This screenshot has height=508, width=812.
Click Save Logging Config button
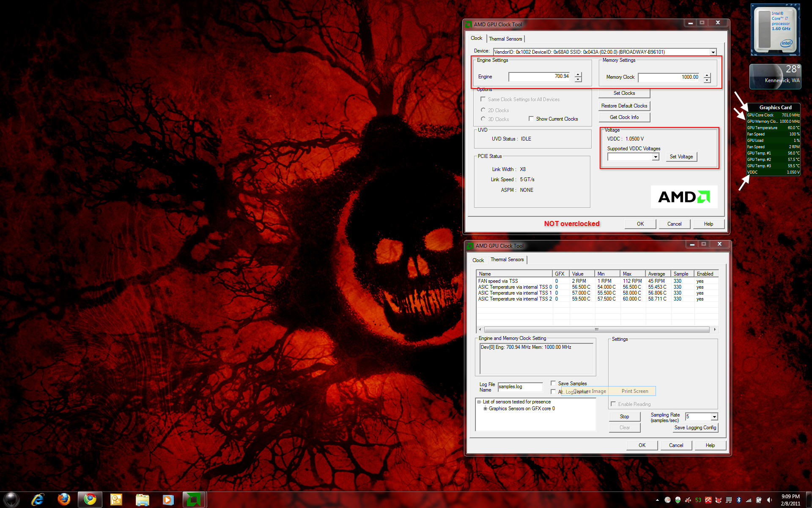click(x=695, y=428)
